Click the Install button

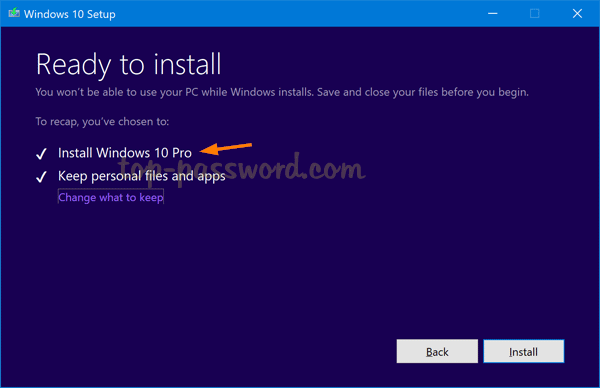[523, 351]
